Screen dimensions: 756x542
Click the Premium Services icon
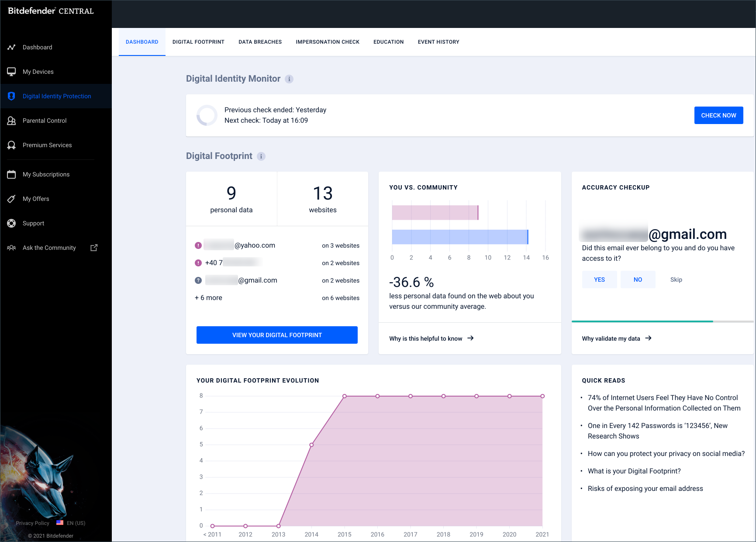click(x=11, y=145)
